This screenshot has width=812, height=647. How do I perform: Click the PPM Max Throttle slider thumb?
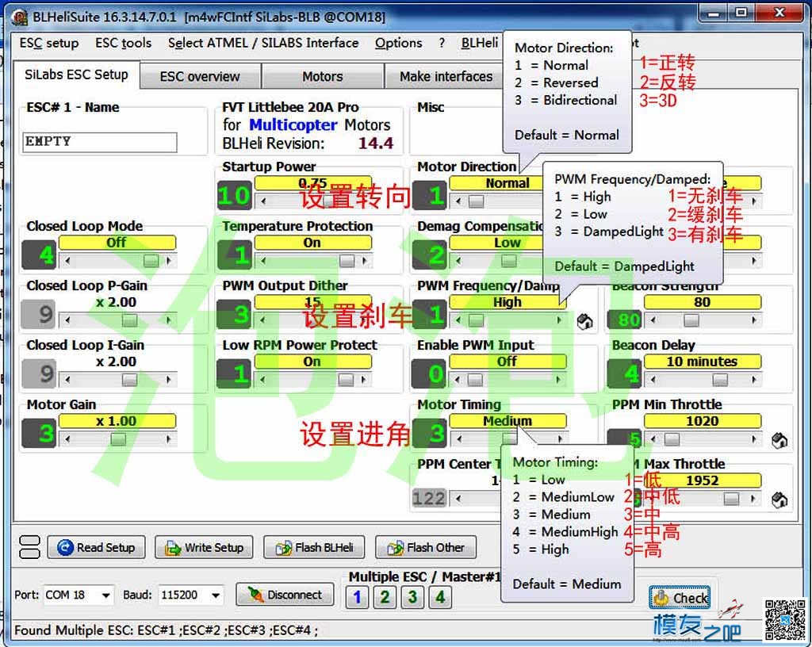[731, 499]
